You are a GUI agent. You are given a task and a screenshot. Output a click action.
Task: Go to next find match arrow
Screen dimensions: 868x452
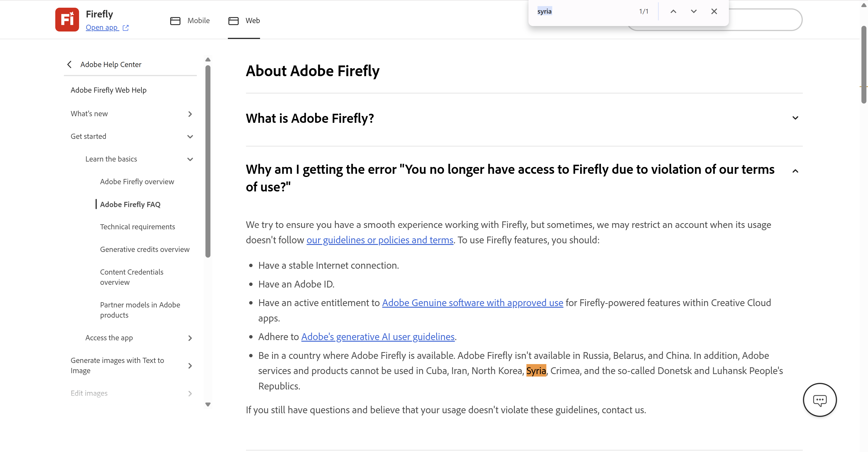(693, 12)
